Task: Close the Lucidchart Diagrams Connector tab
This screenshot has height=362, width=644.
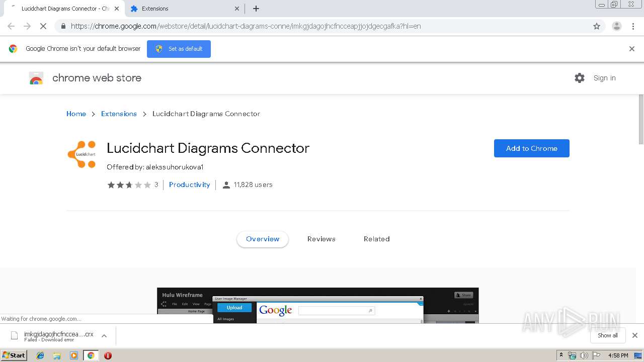Action: click(x=117, y=9)
